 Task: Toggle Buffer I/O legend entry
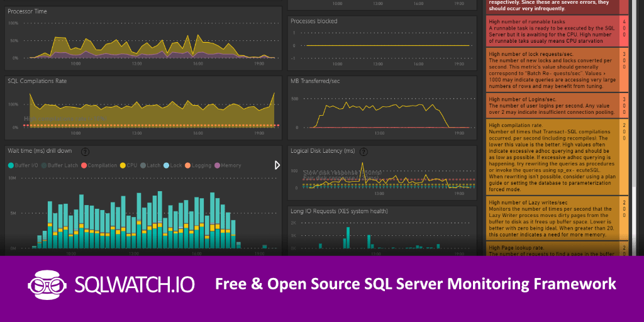pos(23,165)
